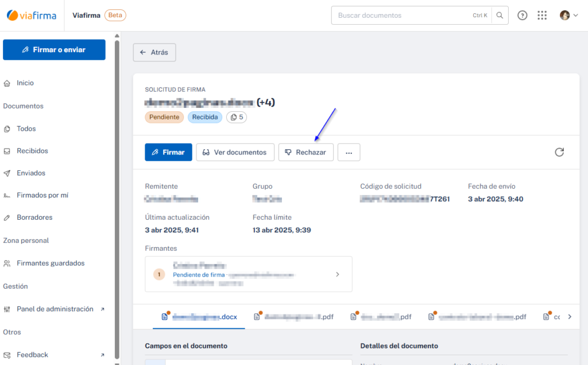Open Todos documents list
This screenshot has height=365, width=588.
26,129
